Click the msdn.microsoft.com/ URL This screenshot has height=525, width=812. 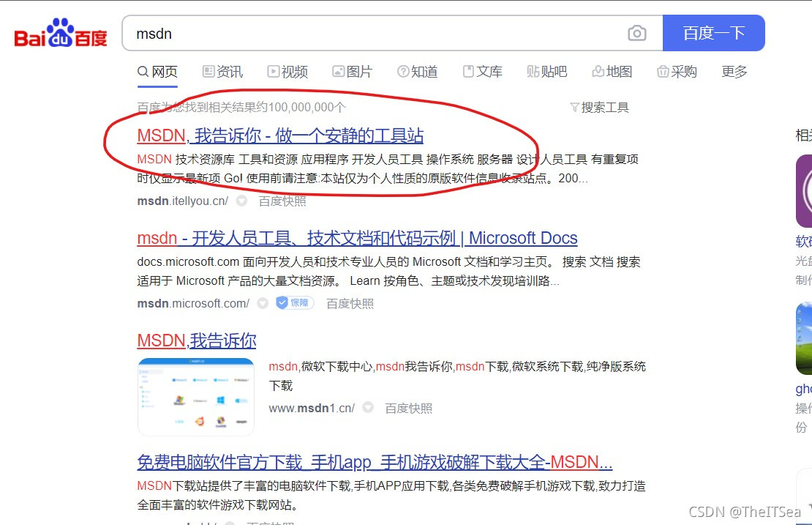point(193,303)
